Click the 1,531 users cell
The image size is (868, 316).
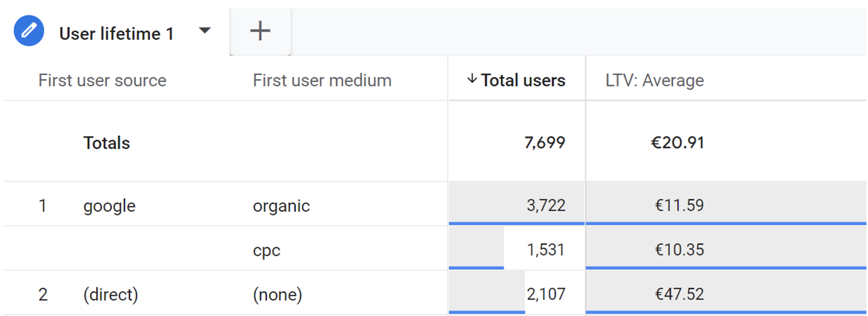(516, 248)
